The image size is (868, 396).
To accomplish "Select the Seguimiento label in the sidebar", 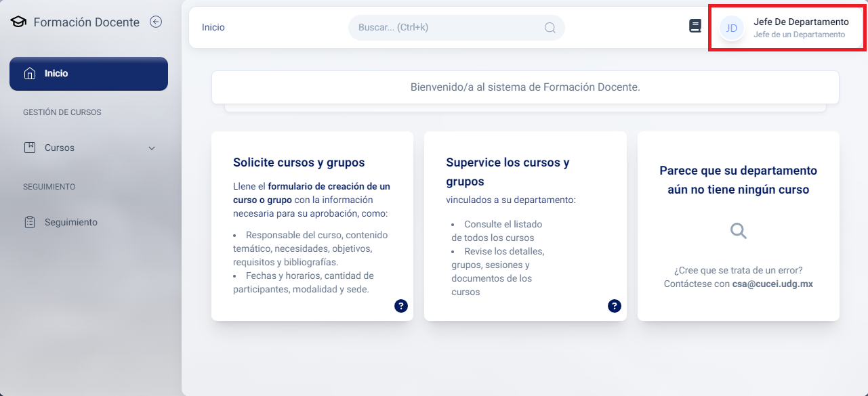I will click(71, 222).
